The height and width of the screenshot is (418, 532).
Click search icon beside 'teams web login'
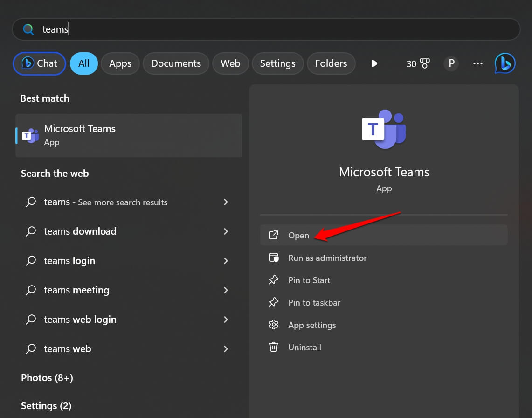point(31,320)
